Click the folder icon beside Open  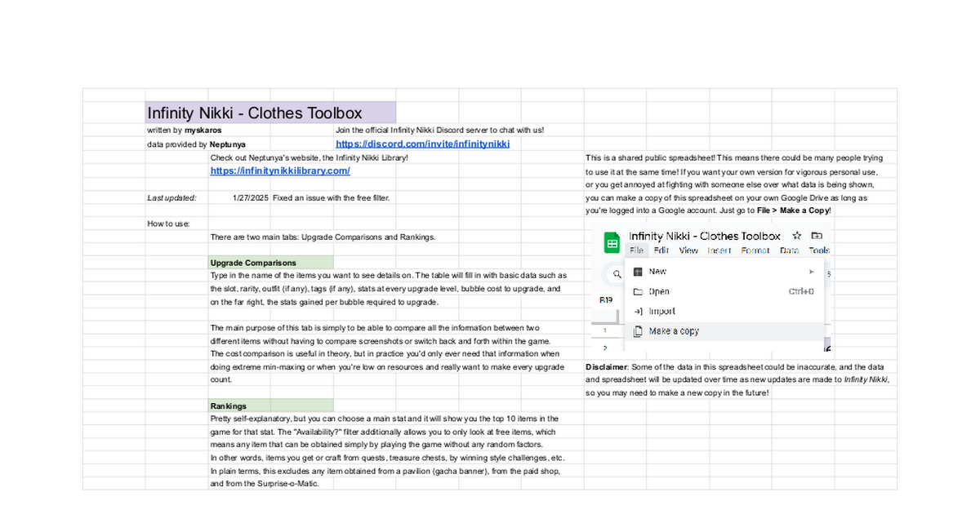639,291
